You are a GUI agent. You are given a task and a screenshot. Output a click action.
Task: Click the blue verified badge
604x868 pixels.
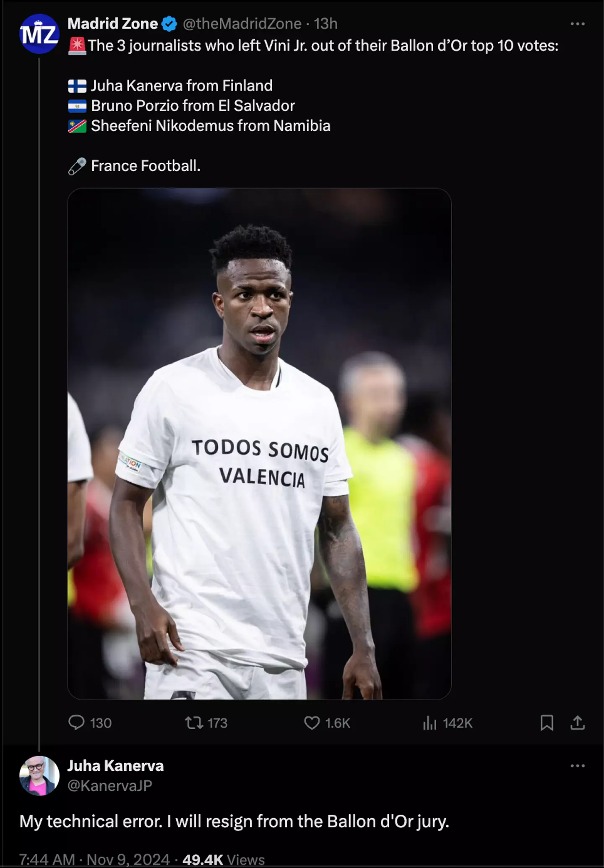[169, 24]
